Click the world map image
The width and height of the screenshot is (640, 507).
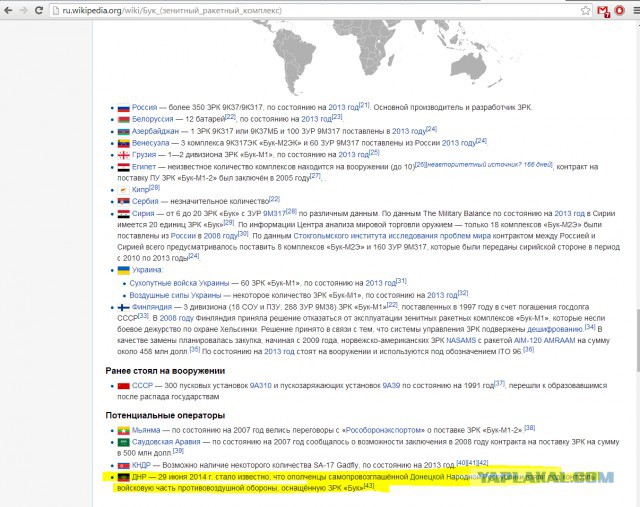click(x=388, y=57)
